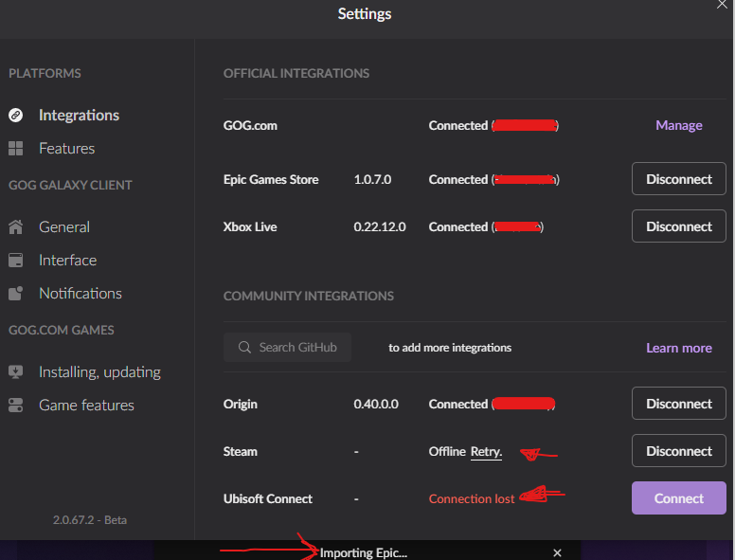Click the Notifications badge icon
Image resolution: width=735 pixels, height=560 pixels.
15,293
